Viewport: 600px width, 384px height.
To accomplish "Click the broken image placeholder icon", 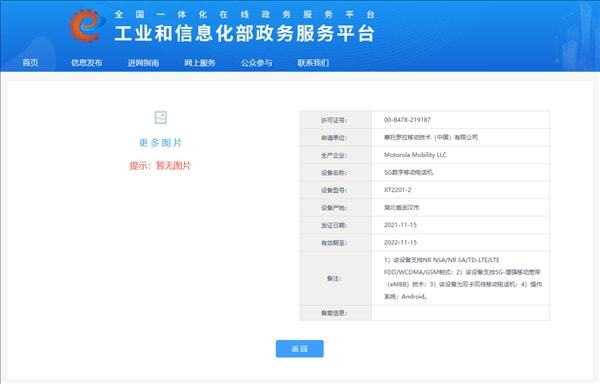I will (161, 117).
